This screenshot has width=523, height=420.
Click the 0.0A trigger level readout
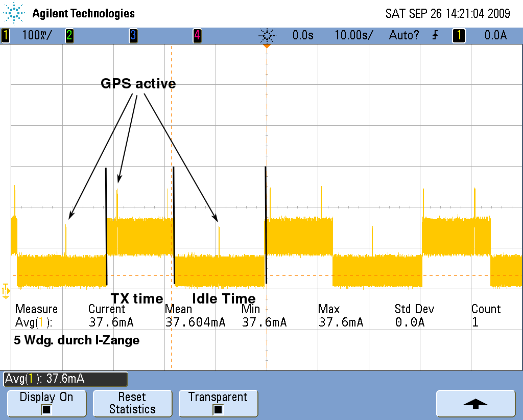(x=495, y=36)
